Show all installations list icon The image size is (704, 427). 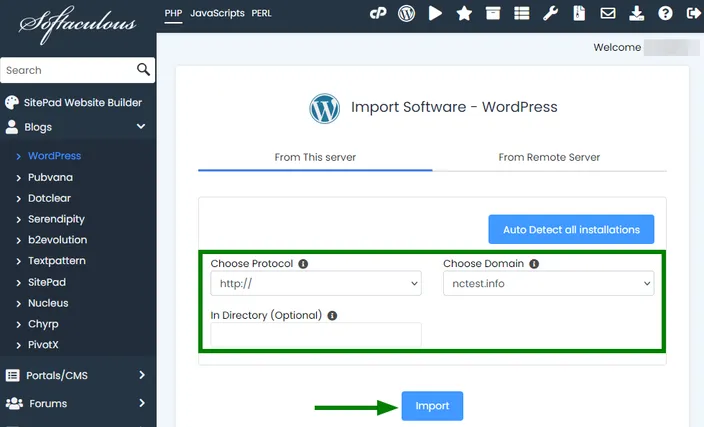click(x=522, y=13)
